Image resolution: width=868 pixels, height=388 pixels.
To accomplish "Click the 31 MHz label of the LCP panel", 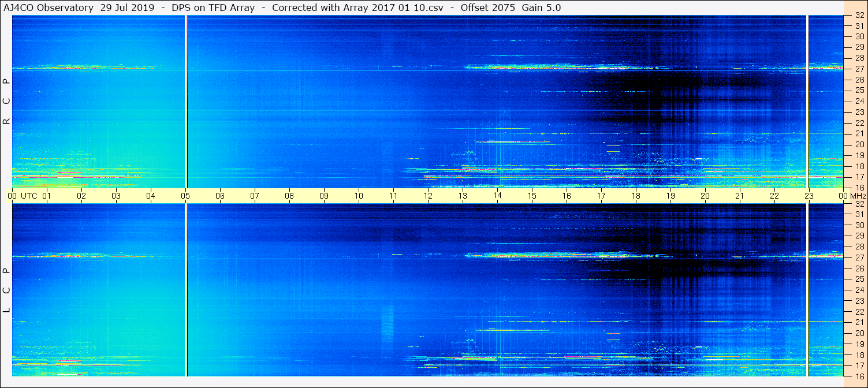I will (x=859, y=214).
